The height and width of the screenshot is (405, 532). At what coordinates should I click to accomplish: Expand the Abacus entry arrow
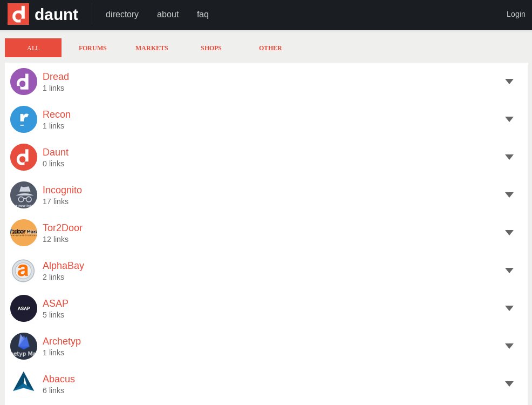[509, 383]
